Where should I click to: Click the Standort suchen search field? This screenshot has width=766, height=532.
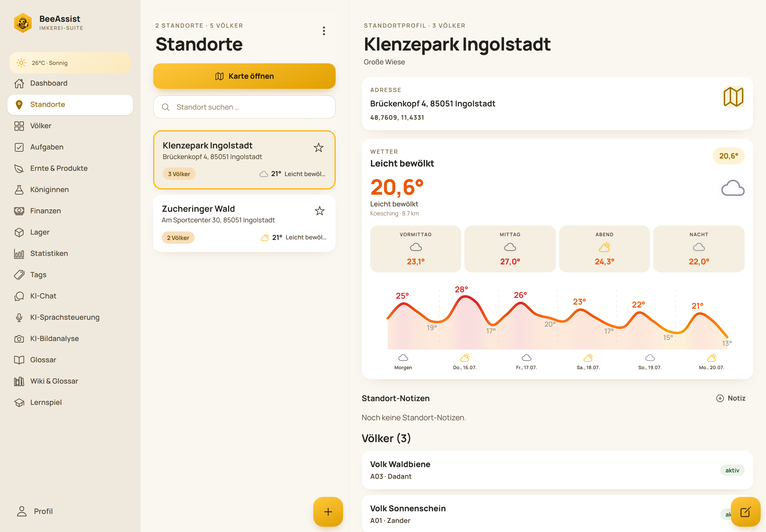click(244, 107)
